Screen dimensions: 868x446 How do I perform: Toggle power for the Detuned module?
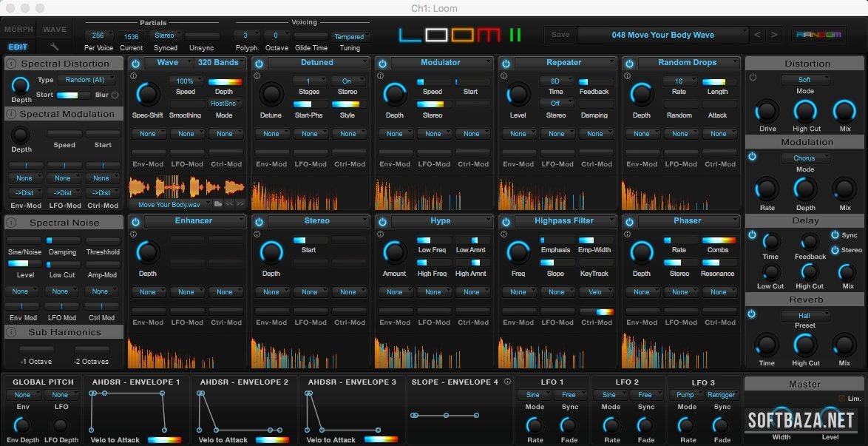pos(259,64)
